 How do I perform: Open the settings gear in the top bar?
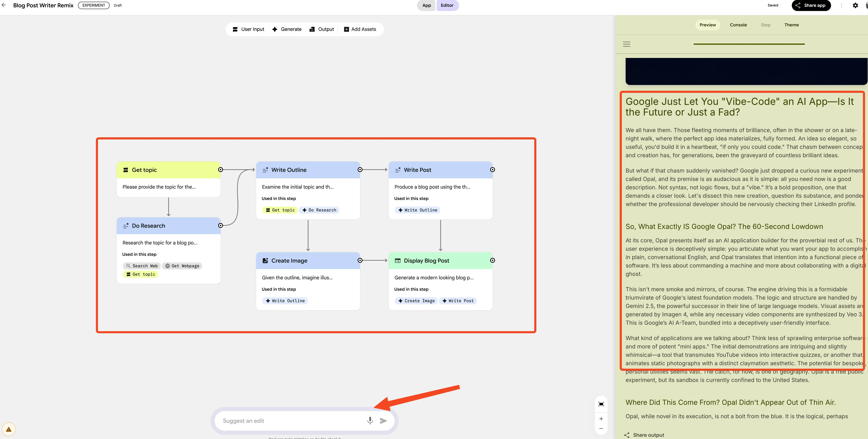pyautogui.click(x=855, y=5)
